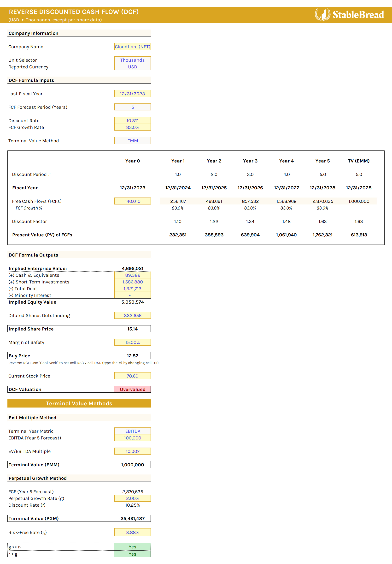The image size is (392, 564).
Task: Select the FCF Forecast Period input showing 5
Action: pos(132,107)
